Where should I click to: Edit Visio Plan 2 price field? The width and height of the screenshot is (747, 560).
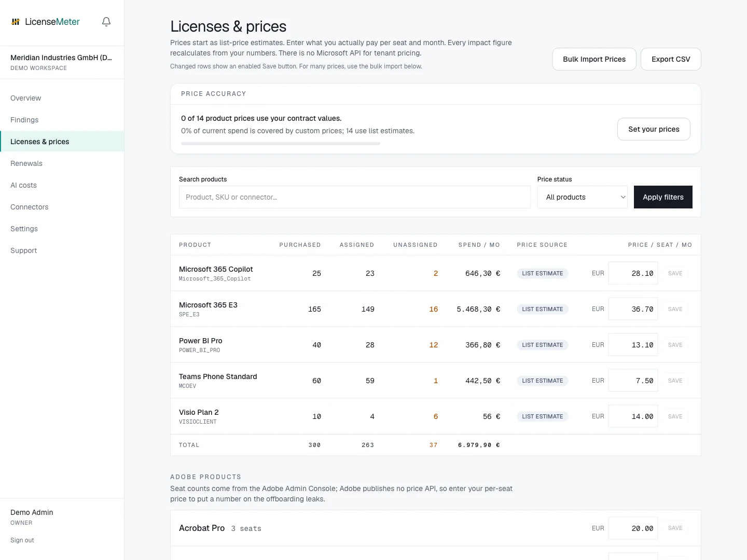click(x=633, y=416)
